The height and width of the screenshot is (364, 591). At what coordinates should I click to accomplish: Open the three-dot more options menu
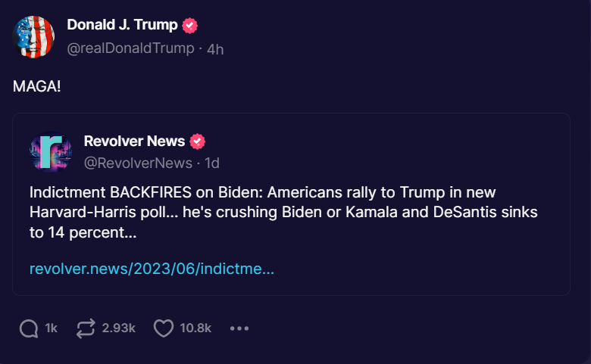(x=239, y=328)
